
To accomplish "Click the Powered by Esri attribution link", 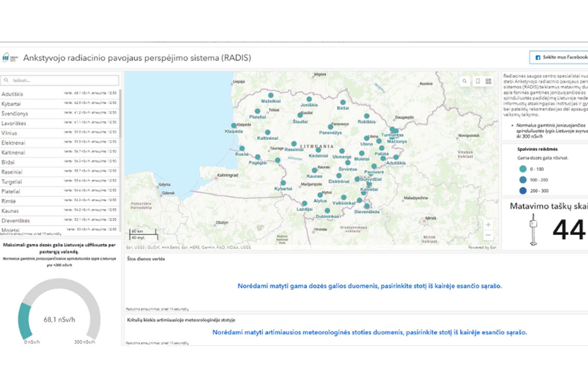I will (482, 247).
